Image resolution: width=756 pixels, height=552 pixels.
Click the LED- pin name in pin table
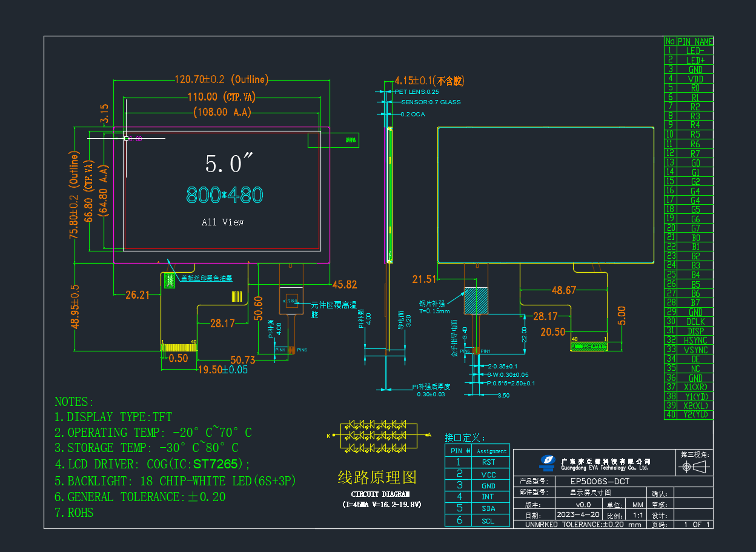[695, 51]
